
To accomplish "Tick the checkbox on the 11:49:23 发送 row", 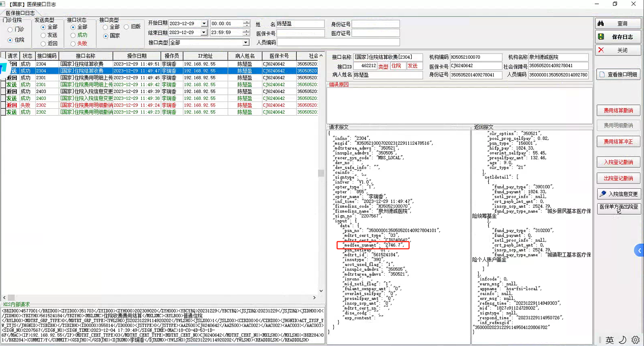I will point(3,112).
